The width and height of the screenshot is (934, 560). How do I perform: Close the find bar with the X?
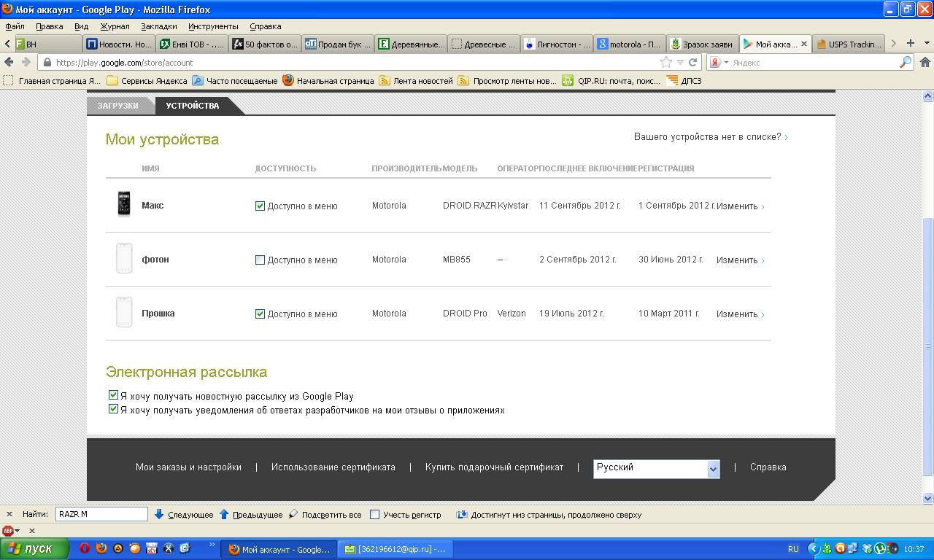9,514
